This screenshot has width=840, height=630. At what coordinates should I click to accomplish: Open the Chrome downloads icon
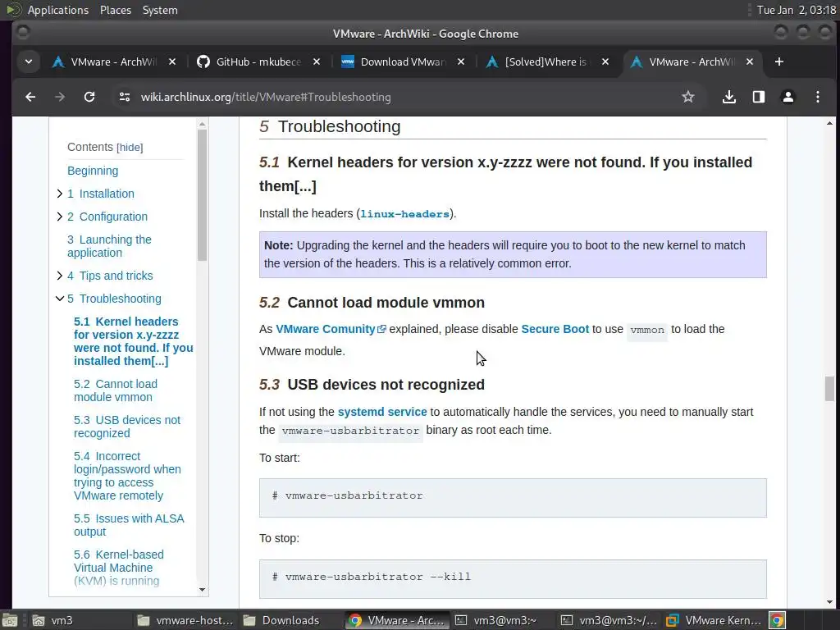[728, 97]
